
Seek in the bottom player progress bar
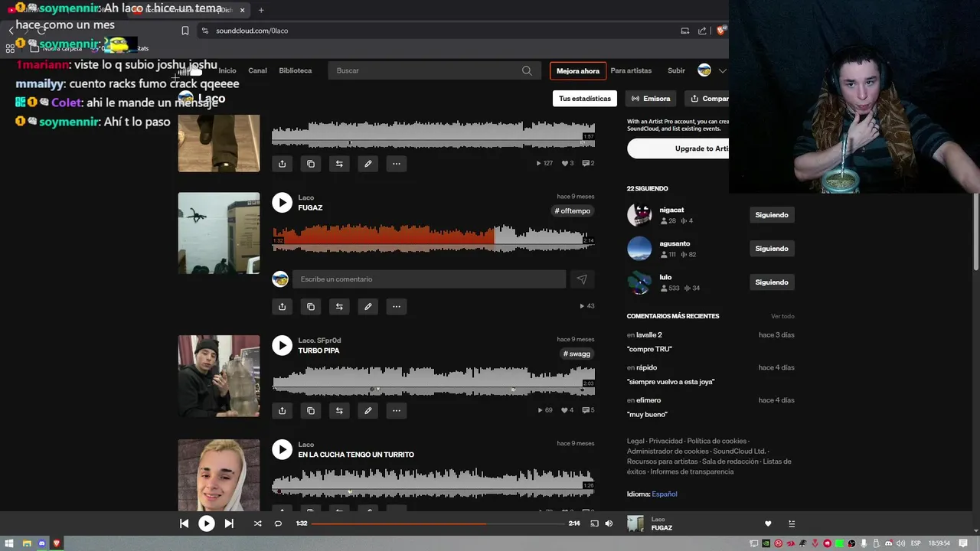click(x=438, y=523)
